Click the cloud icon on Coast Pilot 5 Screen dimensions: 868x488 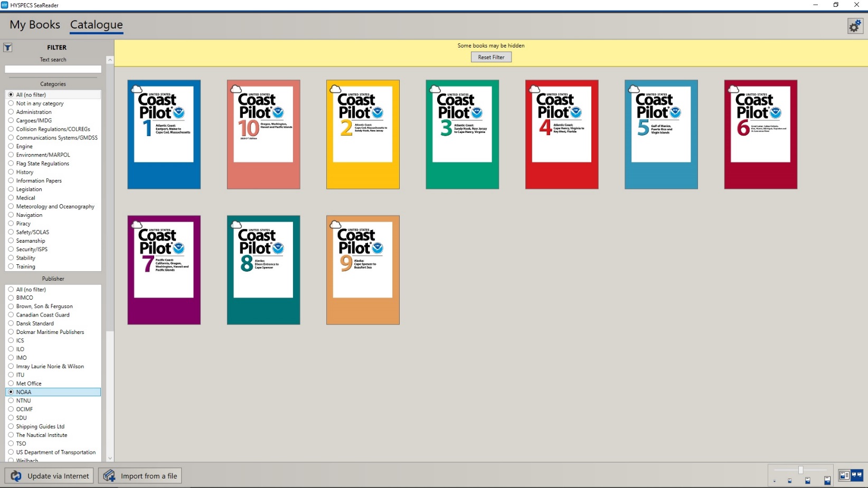pos(634,89)
